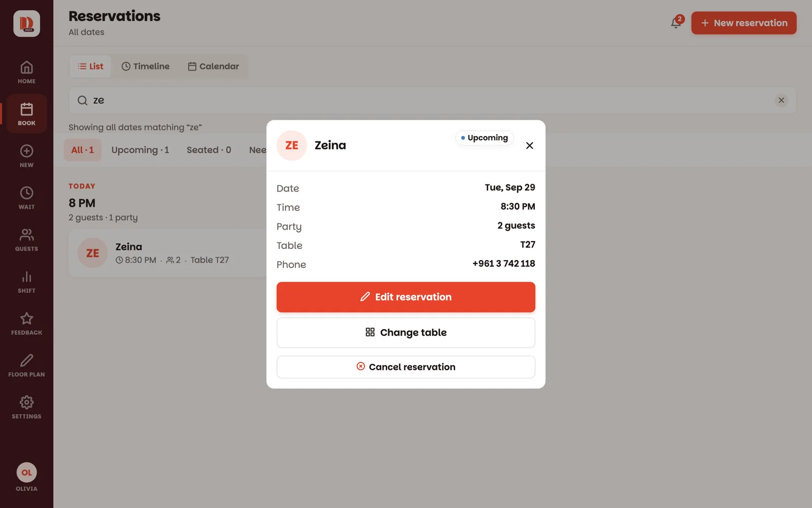This screenshot has height=508, width=812.
Task: Click the Upcoming status badge in dialog
Action: point(485,138)
